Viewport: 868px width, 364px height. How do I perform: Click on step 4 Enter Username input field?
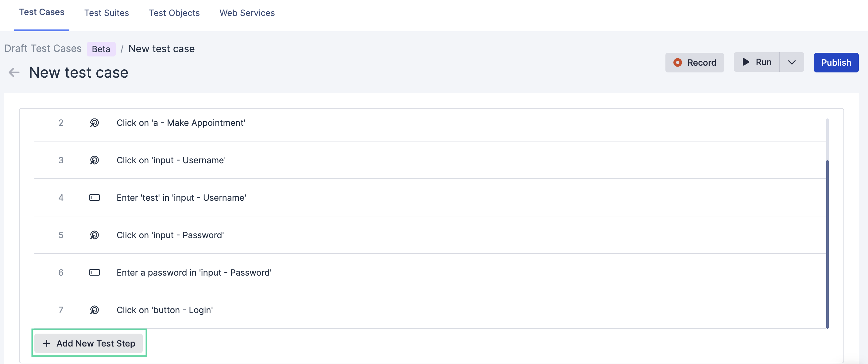pos(182,197)
